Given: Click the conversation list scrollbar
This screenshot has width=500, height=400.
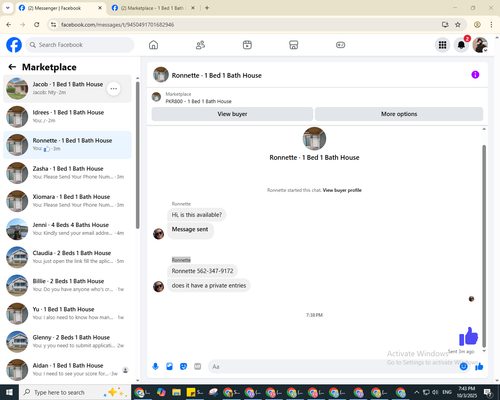Looking at the screenshot, I should click(138, 155).
